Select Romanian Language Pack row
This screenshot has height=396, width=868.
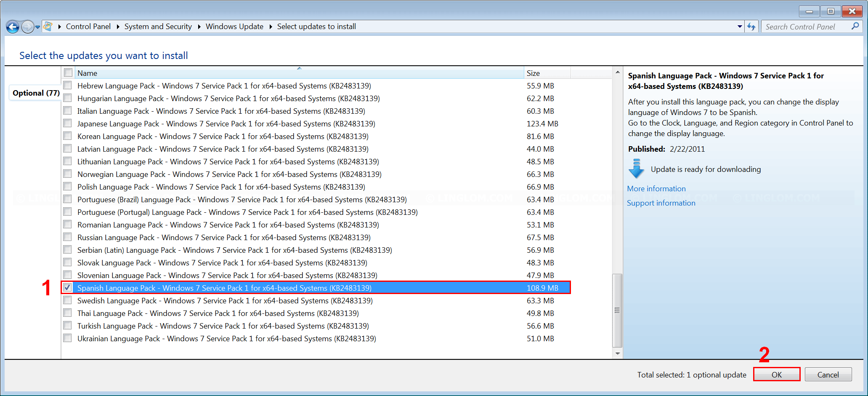316,225
